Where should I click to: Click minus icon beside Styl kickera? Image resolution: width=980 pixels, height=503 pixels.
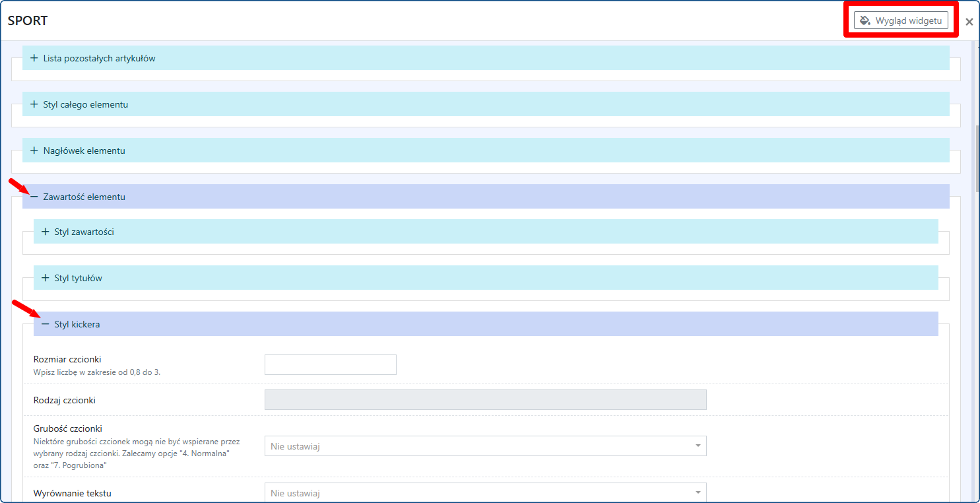46,324
